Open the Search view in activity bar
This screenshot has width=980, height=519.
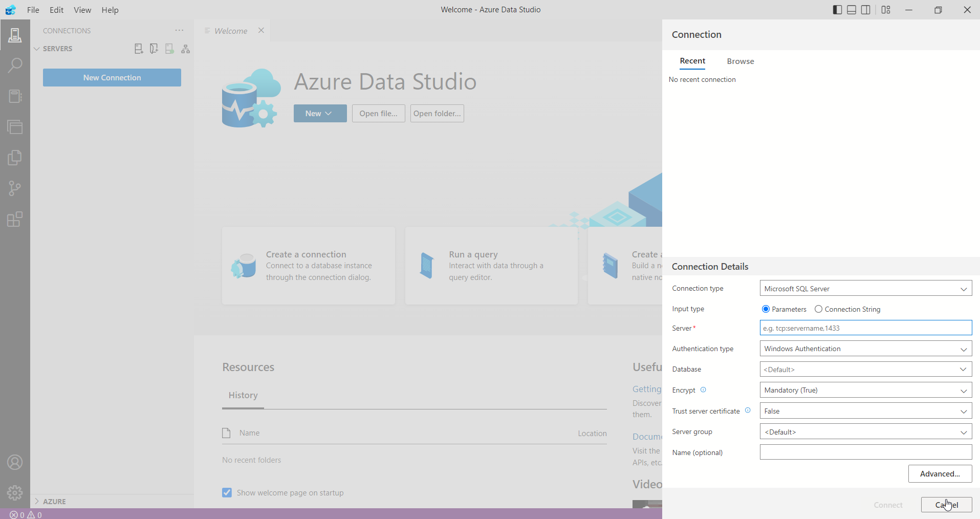click(15, 66)
